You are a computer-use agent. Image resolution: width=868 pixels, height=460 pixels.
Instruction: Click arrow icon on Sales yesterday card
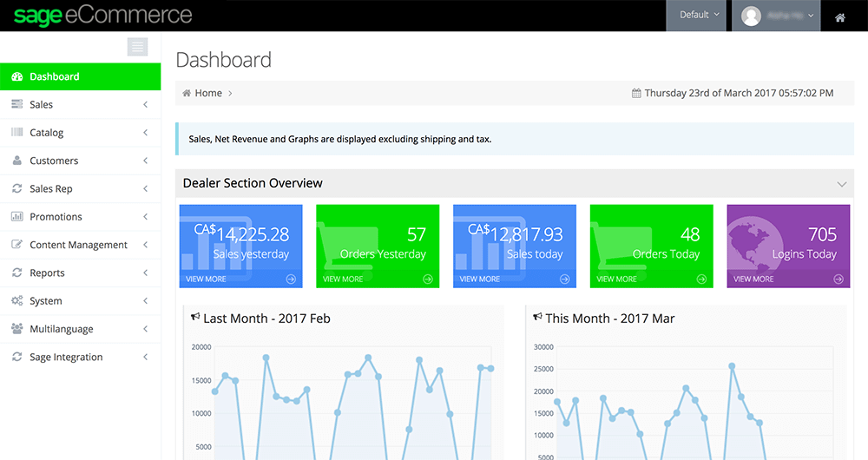point(291,279)
